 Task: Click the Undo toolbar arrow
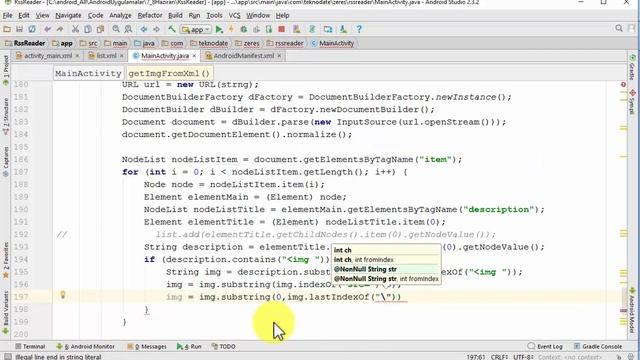[47, 29]
